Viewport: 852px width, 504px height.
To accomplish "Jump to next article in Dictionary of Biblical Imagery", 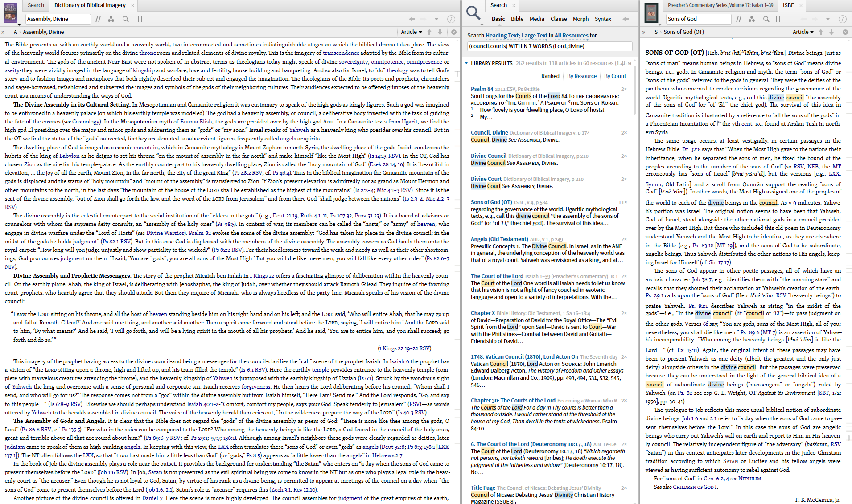I will pos(440,32).
